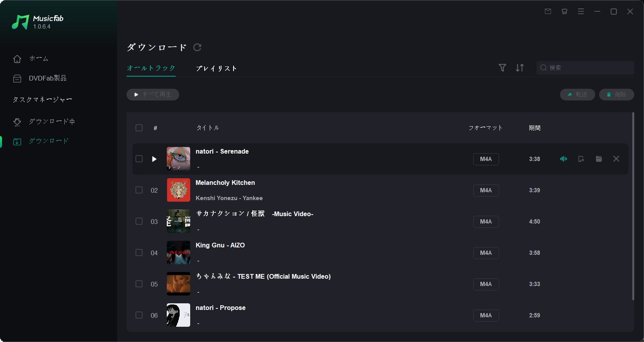Open the natori - Serenade album thumbnail

coord(178,159)
